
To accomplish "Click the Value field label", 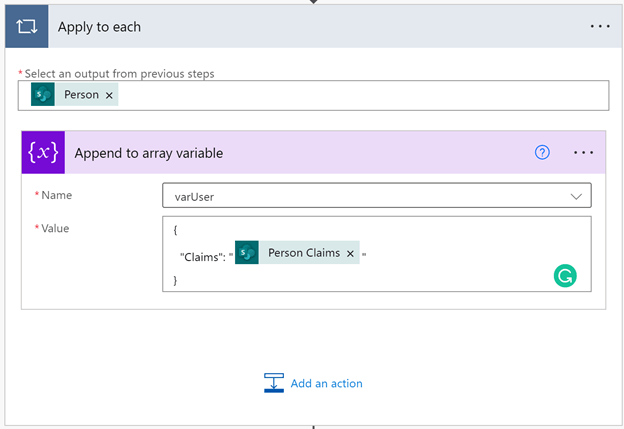I will [x=55, y=228].
